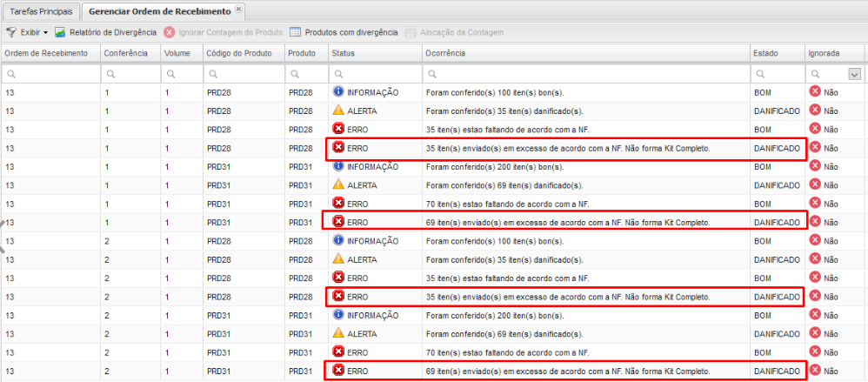This screenshot has width=868, height=382.
Task: Click warning icon in Conferência 1 PRD28 ALERTA row
Action: (339, 111)
